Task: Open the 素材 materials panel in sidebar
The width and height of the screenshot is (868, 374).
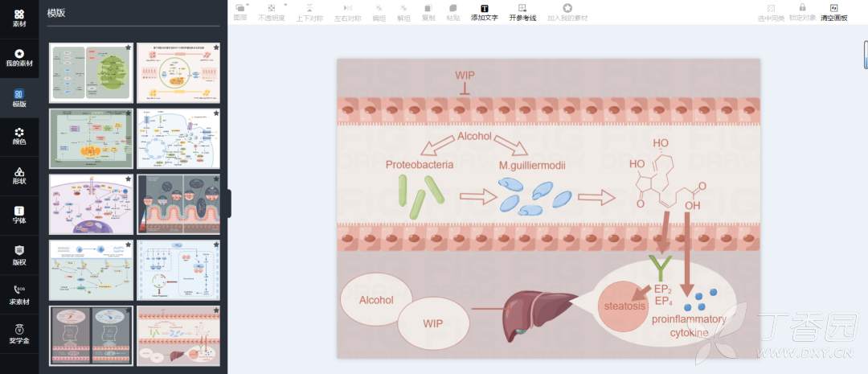Action: point(18,18)
